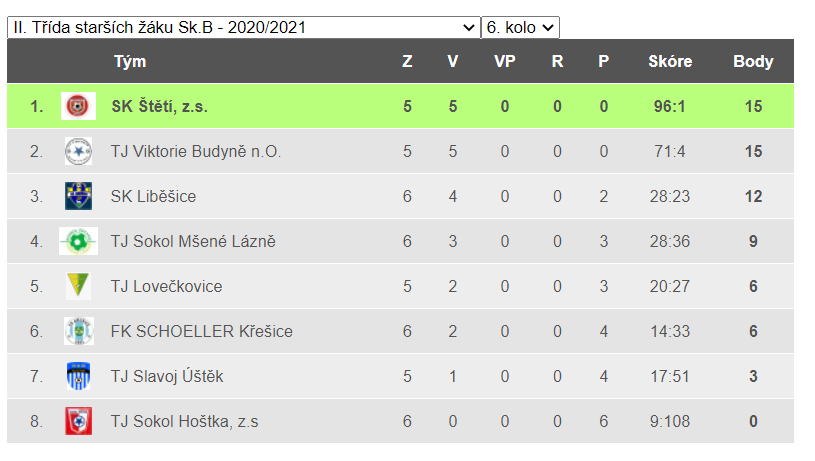
Task: Click the SK Liběšice club crest
Action: pos(78,196)
